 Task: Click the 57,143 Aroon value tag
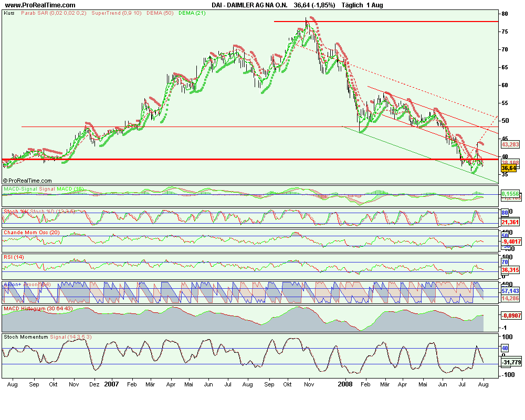point(510,291)
